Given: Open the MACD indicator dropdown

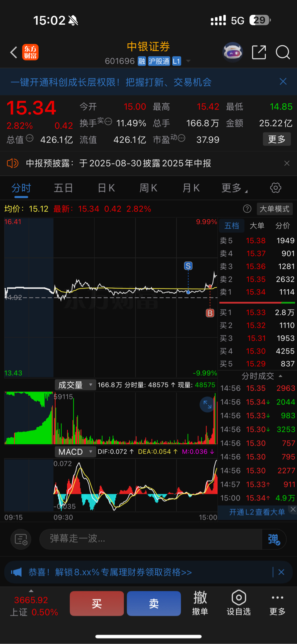Looking at the screenshot, I should (75, 452).
